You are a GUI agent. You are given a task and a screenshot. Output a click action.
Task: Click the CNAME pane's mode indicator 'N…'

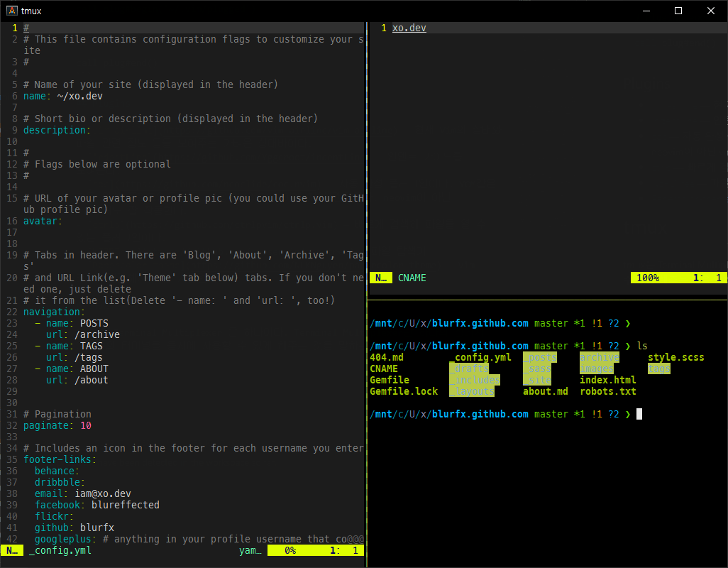(381, 278)
